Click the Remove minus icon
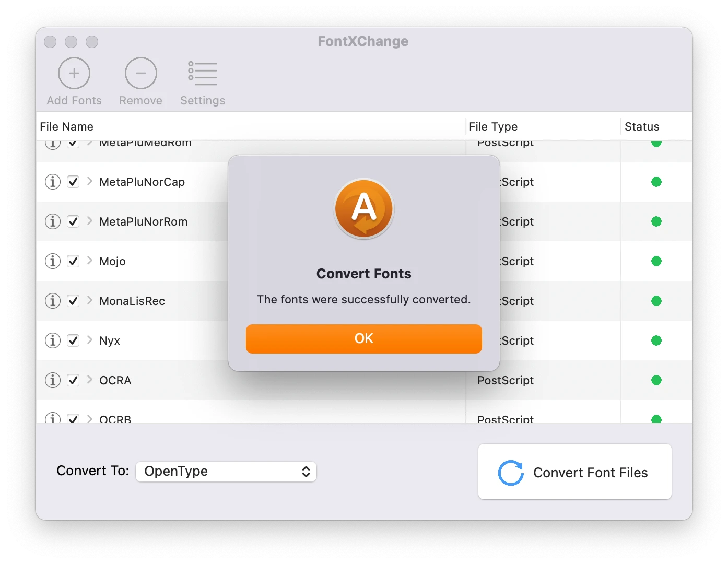 (x=141, y=73)
